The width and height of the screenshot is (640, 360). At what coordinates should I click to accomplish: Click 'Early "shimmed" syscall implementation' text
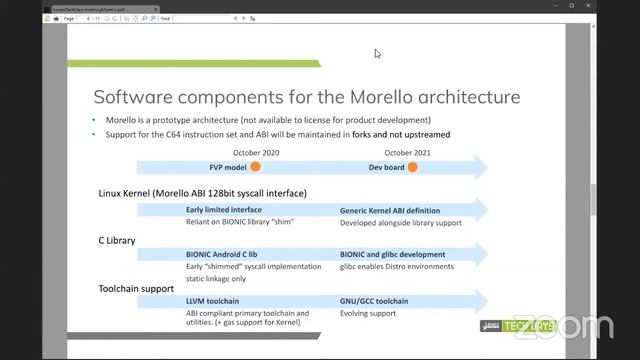(253, 267)
